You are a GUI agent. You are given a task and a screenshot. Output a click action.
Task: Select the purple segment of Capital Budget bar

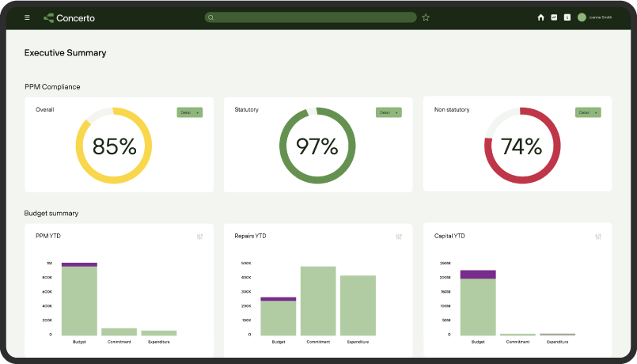[478, 275]
